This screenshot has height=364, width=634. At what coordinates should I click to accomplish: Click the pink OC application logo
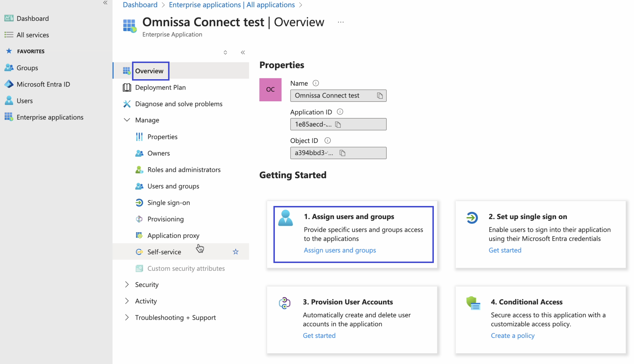tap(270, 90)
